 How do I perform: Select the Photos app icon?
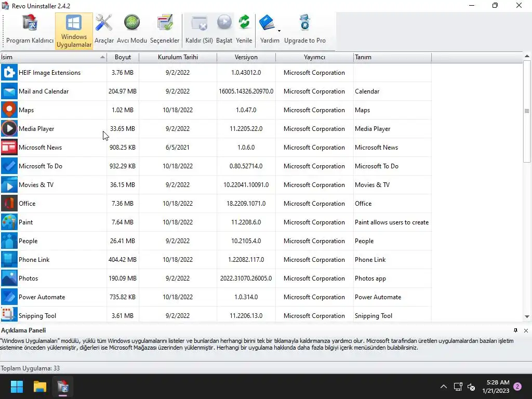[x=9, y=278]
